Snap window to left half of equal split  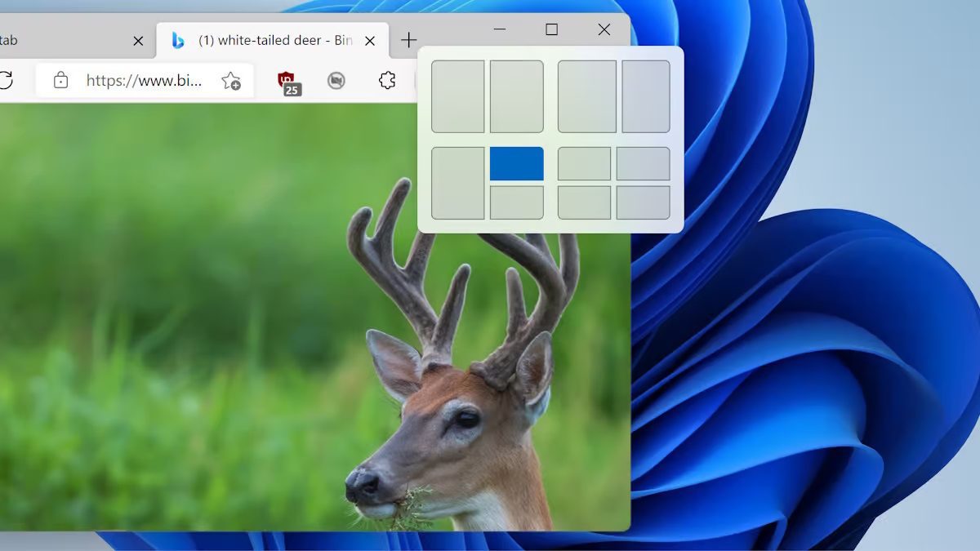(458, 96)
